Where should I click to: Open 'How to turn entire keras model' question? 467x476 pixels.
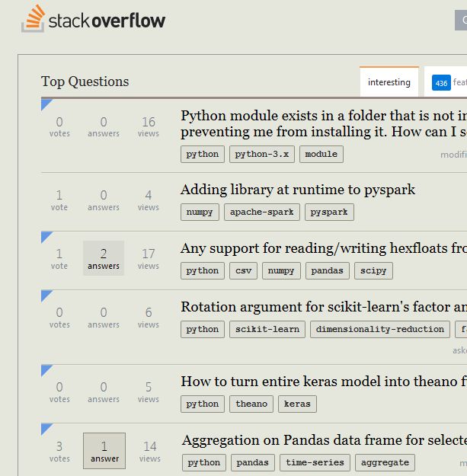point(324,382)
